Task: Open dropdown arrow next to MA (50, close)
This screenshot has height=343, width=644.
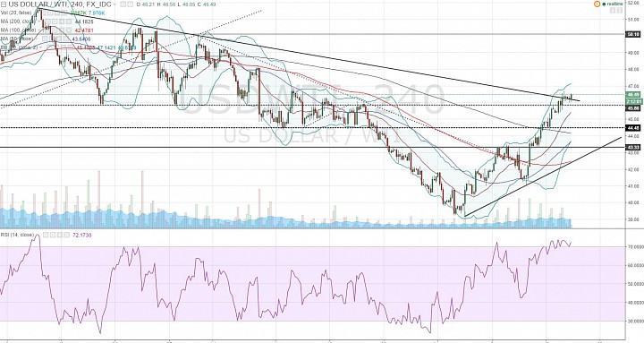Action: coord(37,39)
